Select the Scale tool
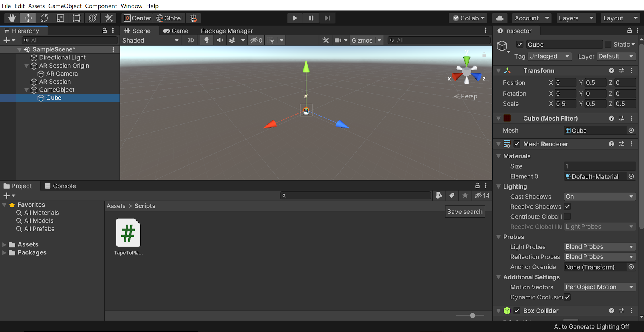 point(60,18)
